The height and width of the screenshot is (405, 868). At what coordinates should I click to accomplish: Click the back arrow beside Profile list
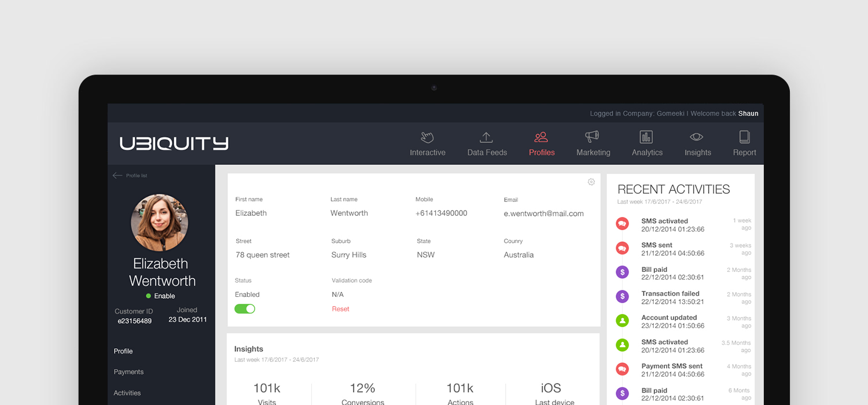point(117,175)
